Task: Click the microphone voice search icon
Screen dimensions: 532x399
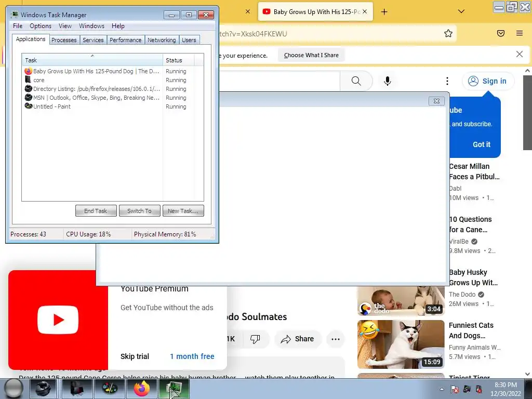Action: pos(388,81)
